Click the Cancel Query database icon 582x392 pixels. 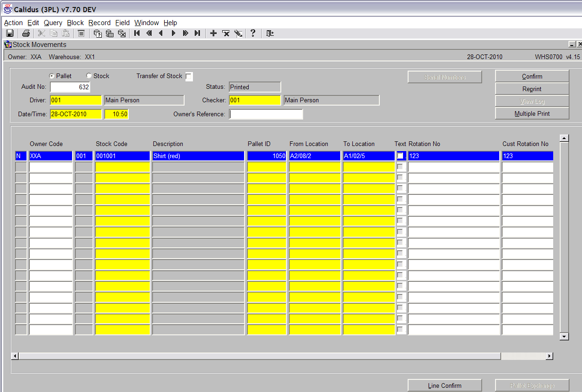(122, 33)
